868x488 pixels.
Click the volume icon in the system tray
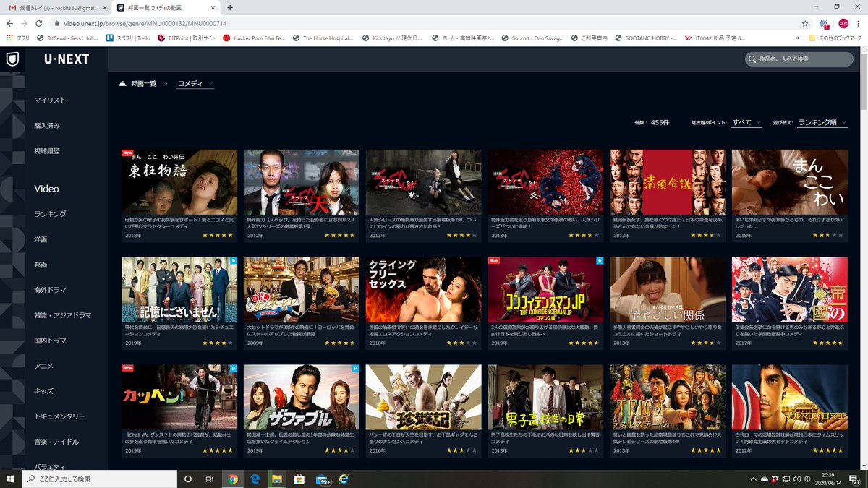796,479
